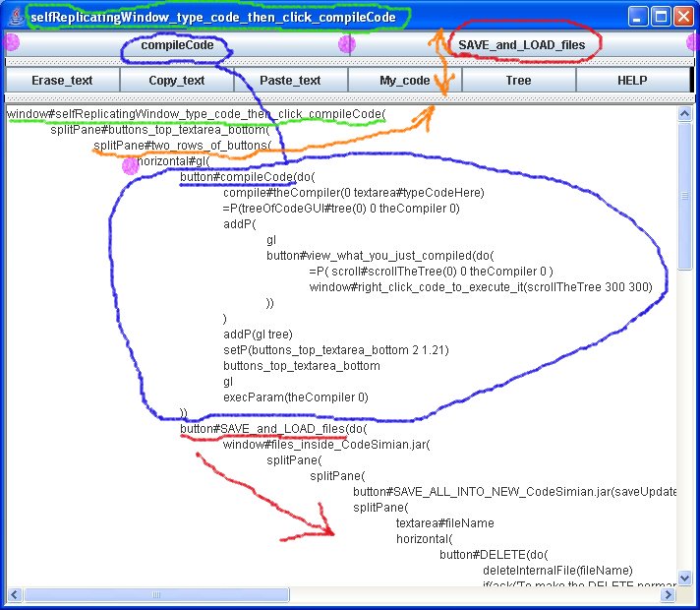Click the vertical scrollbar down arrow
700x610 pixels.
(x=685, y=578)
